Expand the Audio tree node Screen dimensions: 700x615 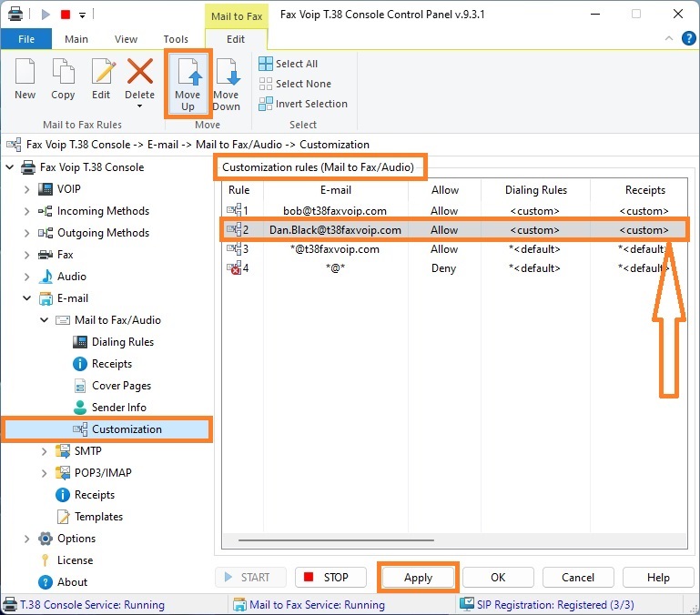[26, 277]
